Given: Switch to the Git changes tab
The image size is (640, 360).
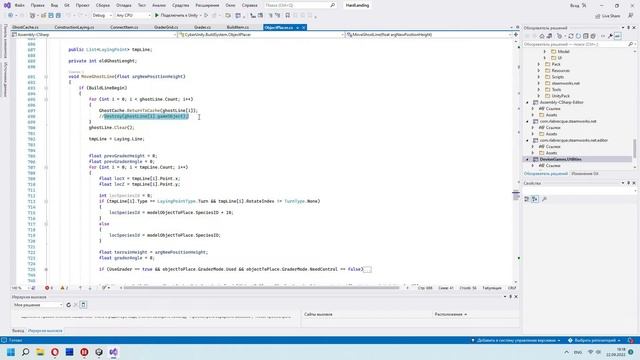Looking at the screenshot, I should (585, 173).
